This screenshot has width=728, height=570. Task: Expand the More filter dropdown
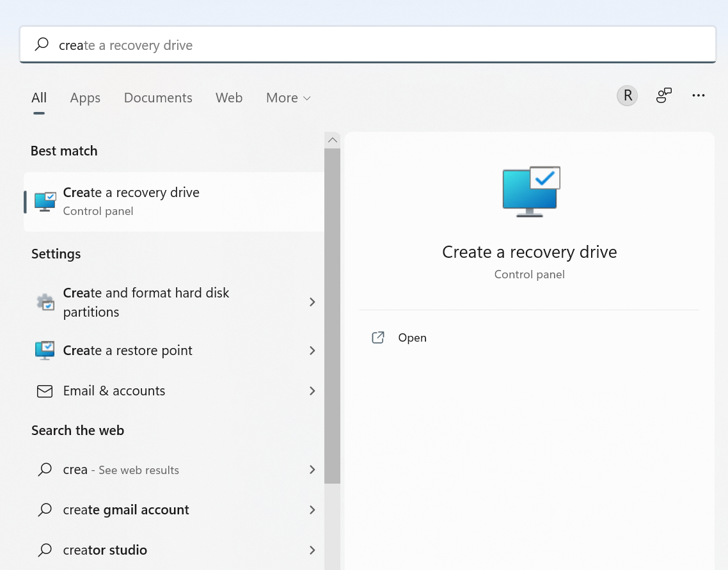coord(288,98)
